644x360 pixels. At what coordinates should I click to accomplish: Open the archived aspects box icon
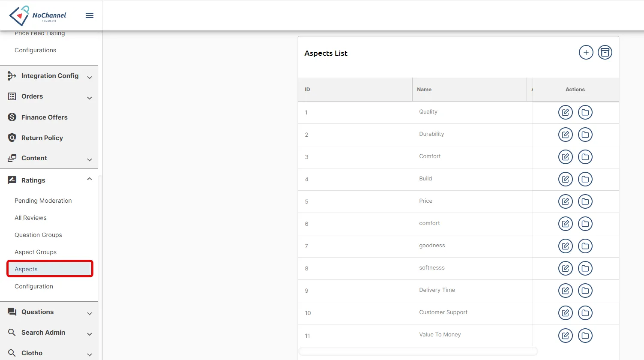pyautogui.click(x=605, y=52)
